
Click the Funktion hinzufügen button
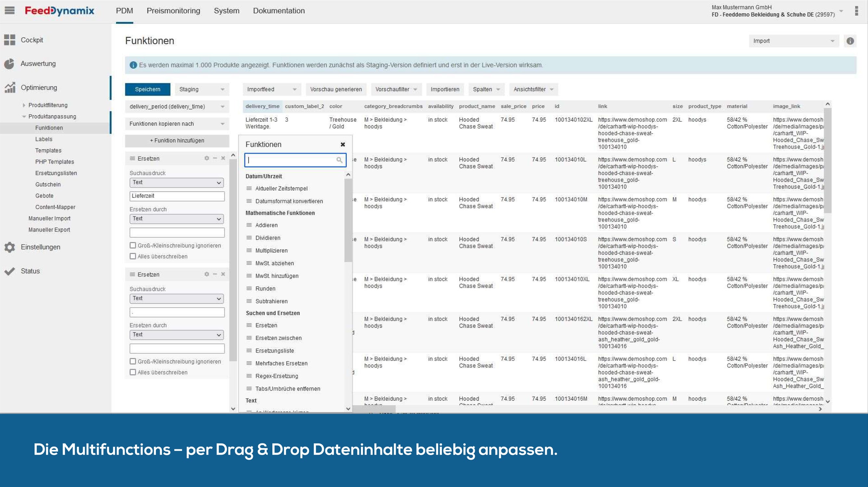tap(177, 141)
